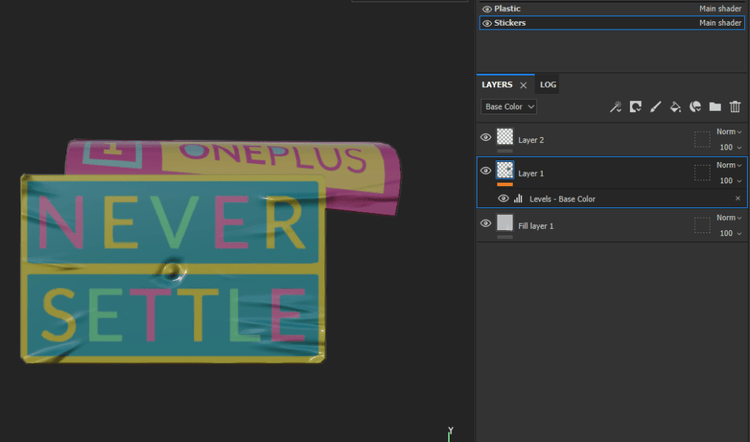Switch to the LOG tab
Image resolution: width=750 pixels, height=442 pixels.
tap(548, 85)
